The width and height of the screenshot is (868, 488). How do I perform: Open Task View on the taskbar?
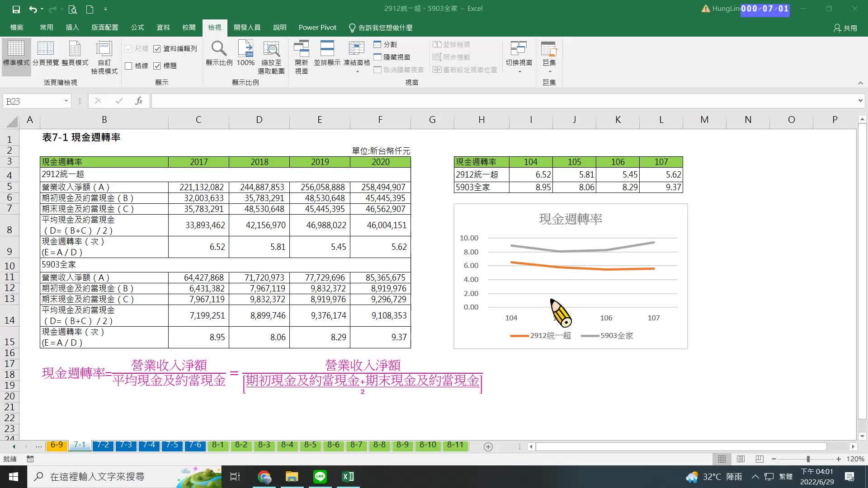click(x=235, y=477)
